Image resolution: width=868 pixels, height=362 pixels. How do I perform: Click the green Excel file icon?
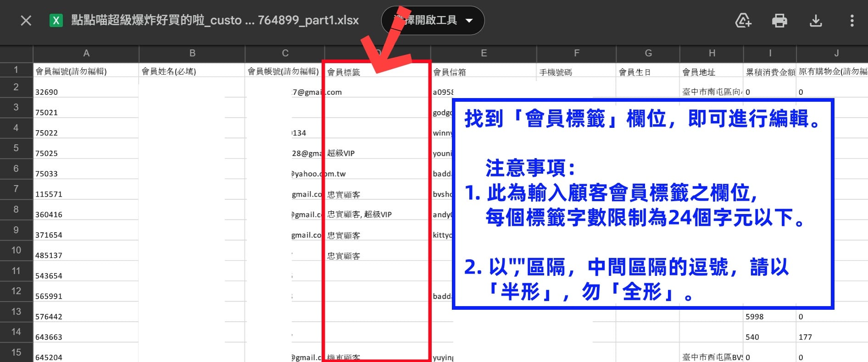point(56,21)
